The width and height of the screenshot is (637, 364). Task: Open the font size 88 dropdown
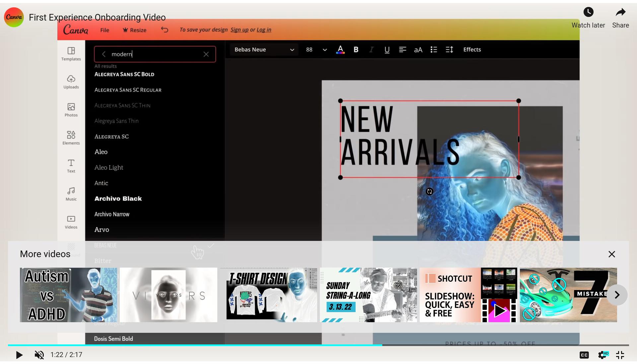pyautogui.click(x=325, y=50)
